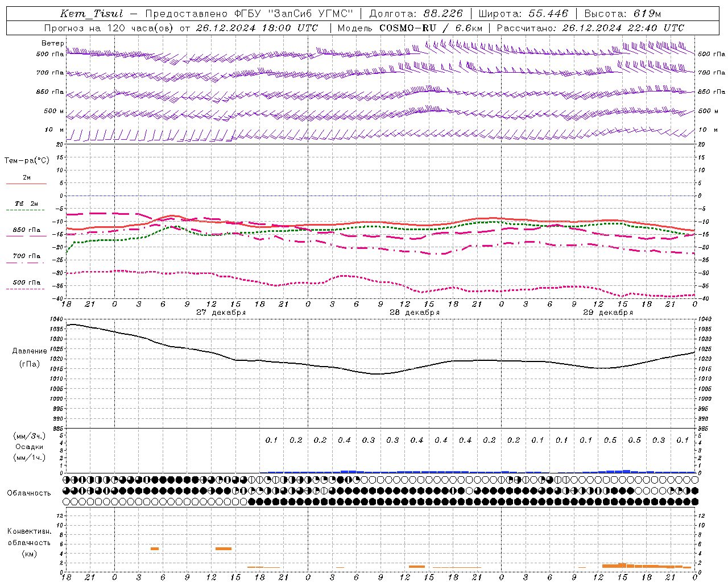
Task: Select forecast start 26.12.2024 18:00 UTC text
Action: [257, 28]
